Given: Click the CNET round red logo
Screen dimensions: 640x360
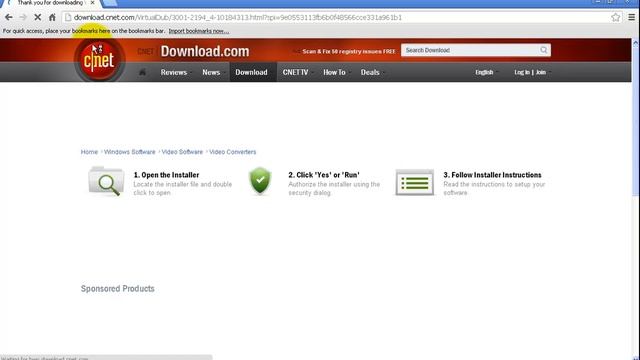Looking at the screenshot, I should click(x=99, y=60).
